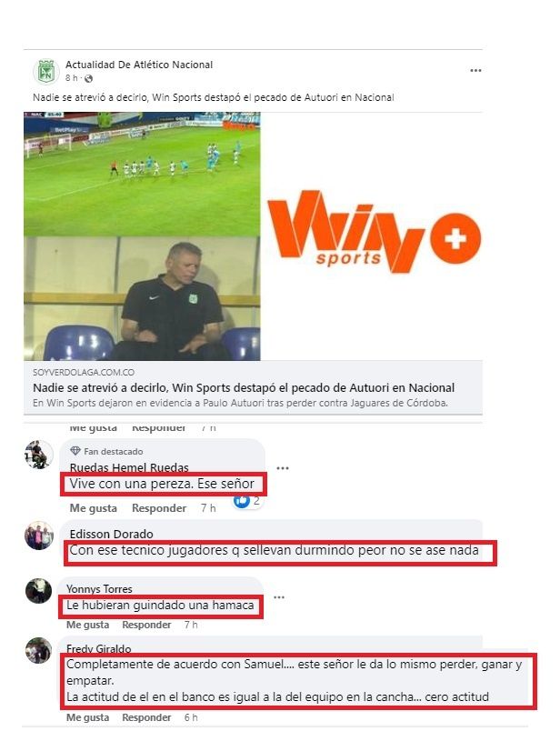Viewport: 560px width, 731px height.
Task: Open Ruedas Hemel Ruedas profile picture
Action: (x=39, y=454)
